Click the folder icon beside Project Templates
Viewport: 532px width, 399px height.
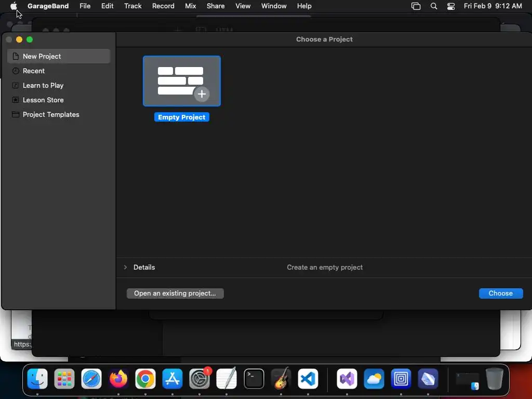[15, 115]
